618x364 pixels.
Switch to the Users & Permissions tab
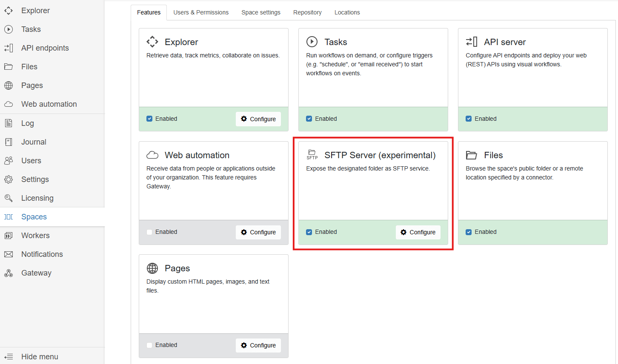coord(201,12)
